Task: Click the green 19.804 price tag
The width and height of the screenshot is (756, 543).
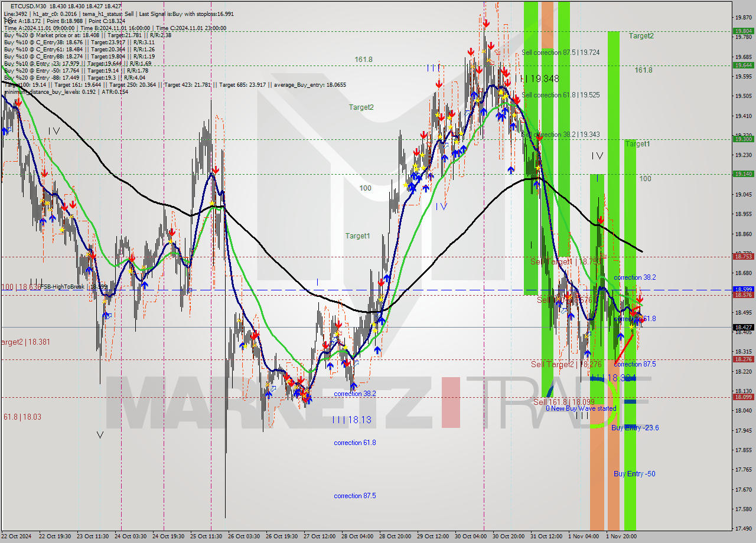Action: point(743,31)
